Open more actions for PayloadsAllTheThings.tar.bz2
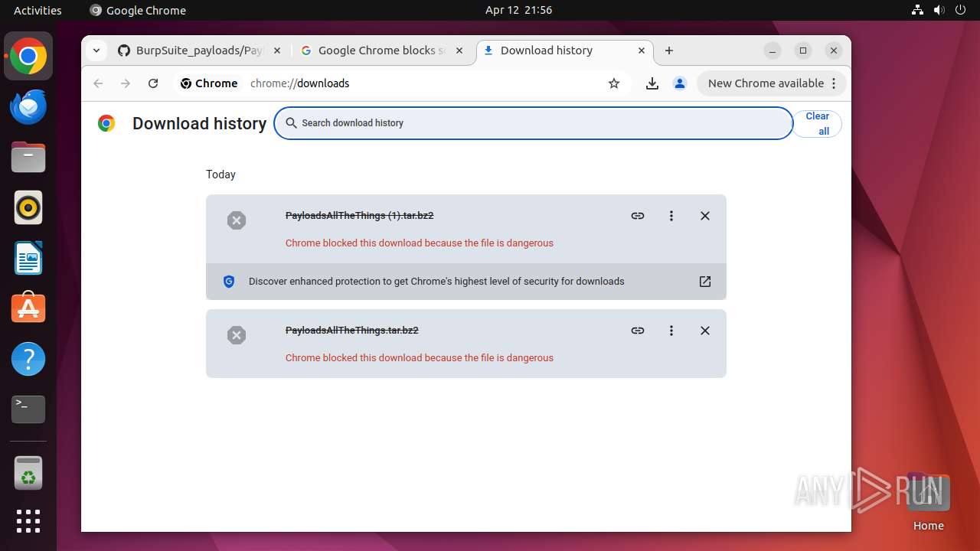 tap(671, 331)
